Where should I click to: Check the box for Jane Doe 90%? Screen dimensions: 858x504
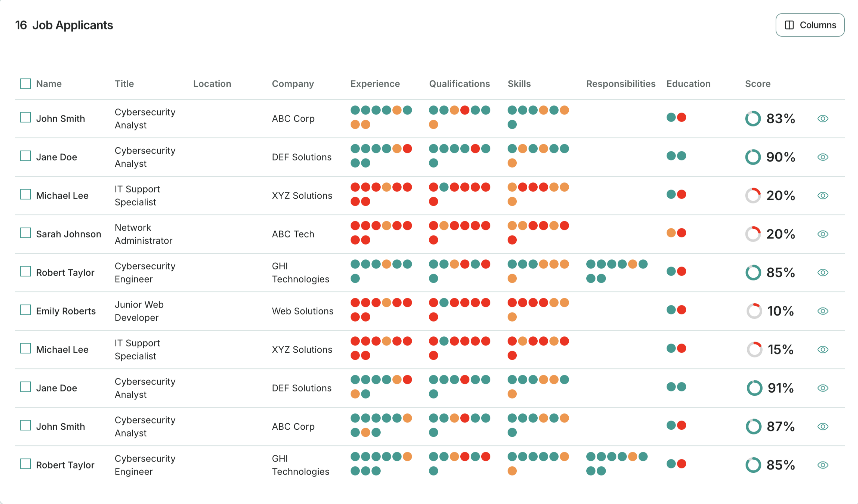click(x=25, y=156)
